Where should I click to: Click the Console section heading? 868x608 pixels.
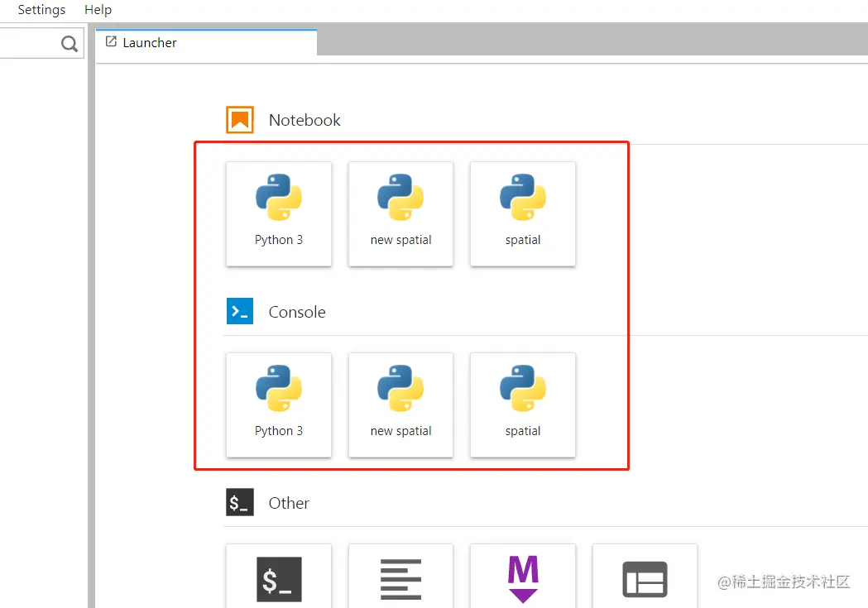click(297, 312)
